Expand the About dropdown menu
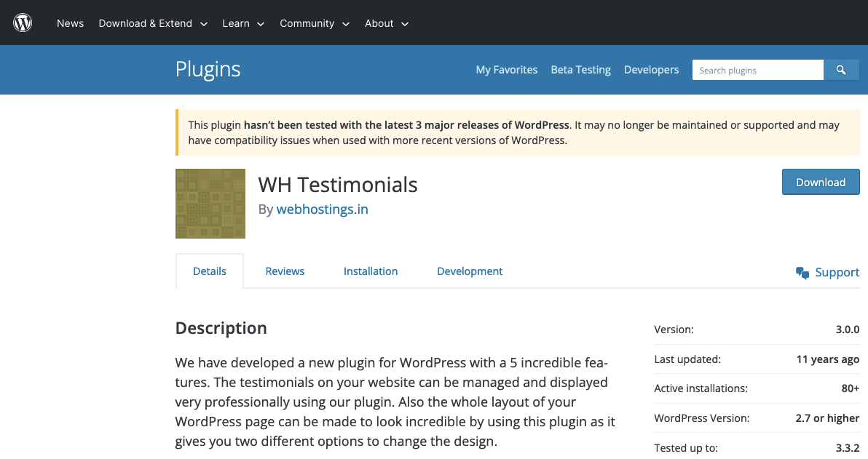The image size is (868, 459). click(x=387, y=23)
